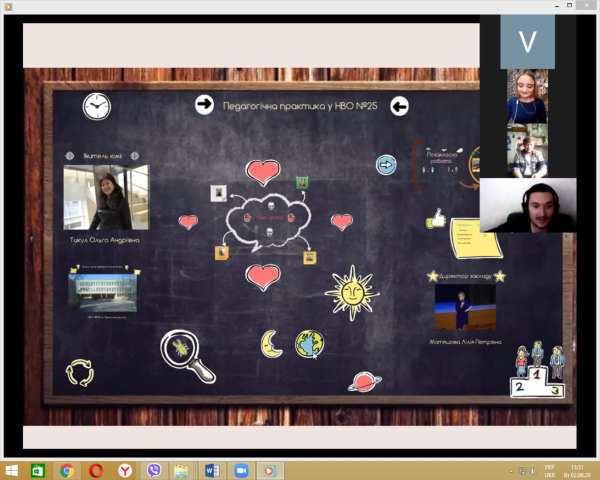
Task: Click the thumbs up icon
Action: tap(435, 218)
